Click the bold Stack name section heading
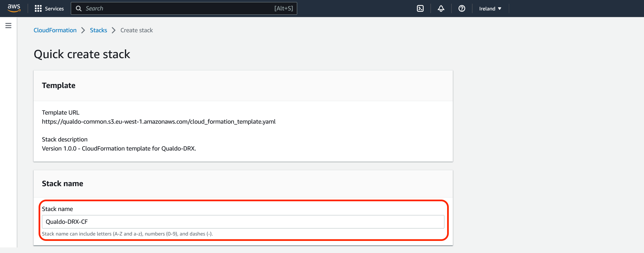Viewport: 644px width, 253px height. pos(62,183)
